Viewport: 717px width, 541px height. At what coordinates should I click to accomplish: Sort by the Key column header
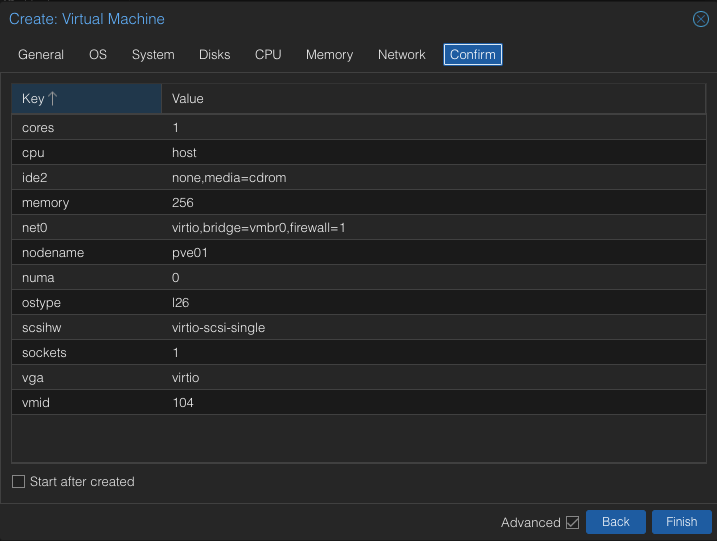(x=86, y=99)
